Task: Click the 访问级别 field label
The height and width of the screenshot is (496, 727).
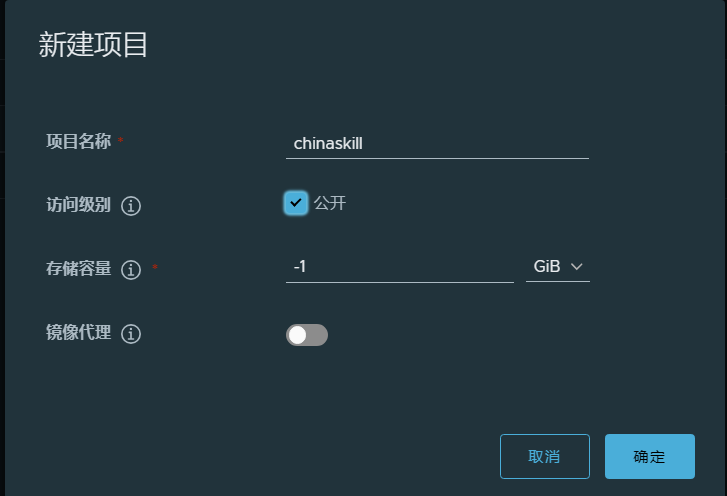Action: [x=78, y=205]
